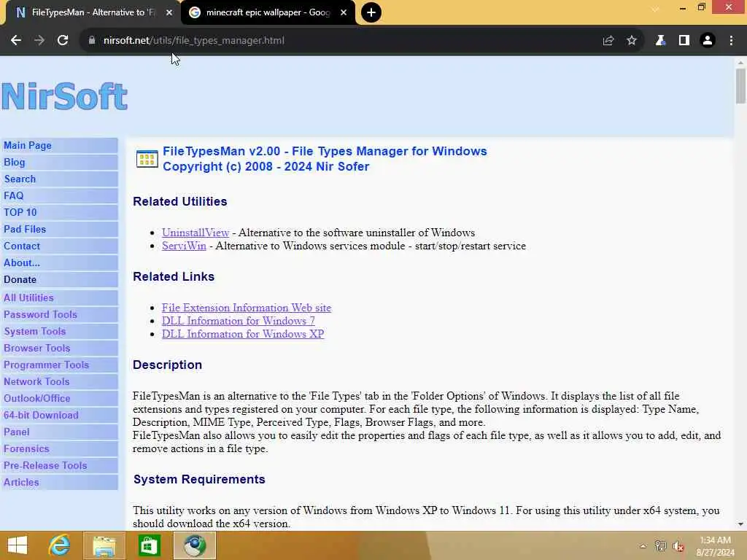
Task: View site info lock icon
Action: [x=92, y=41]
